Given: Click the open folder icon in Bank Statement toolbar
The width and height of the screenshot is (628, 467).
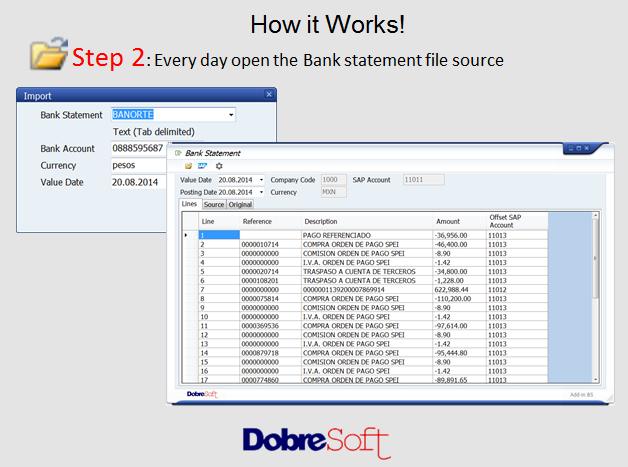Looking at the screenshot, I should click(188, 166).
